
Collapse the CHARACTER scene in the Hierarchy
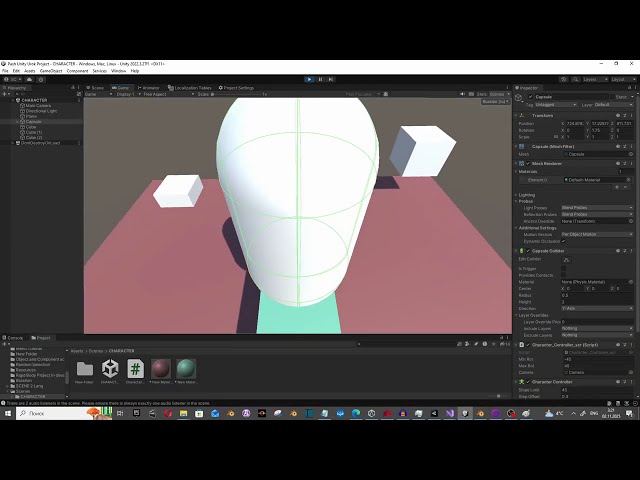(x=13, y=100)
